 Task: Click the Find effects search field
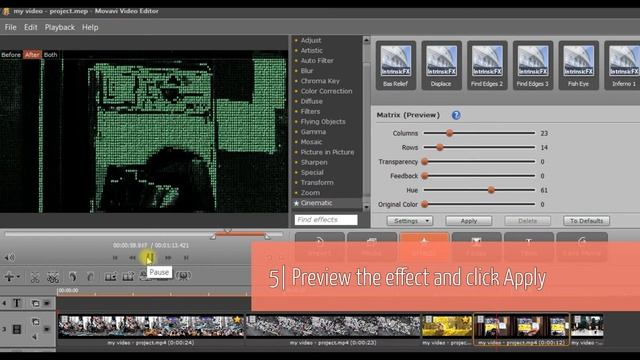click(326, 220)
